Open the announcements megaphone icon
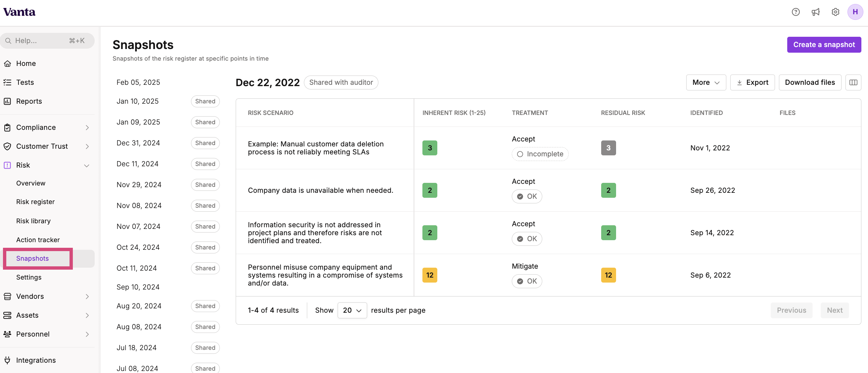The image size is (868, 373). [815, 12]
